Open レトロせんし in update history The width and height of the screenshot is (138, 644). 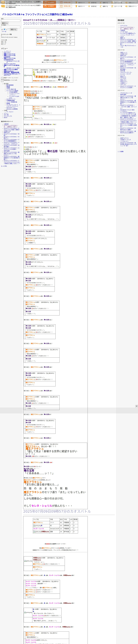click(123, 112)
